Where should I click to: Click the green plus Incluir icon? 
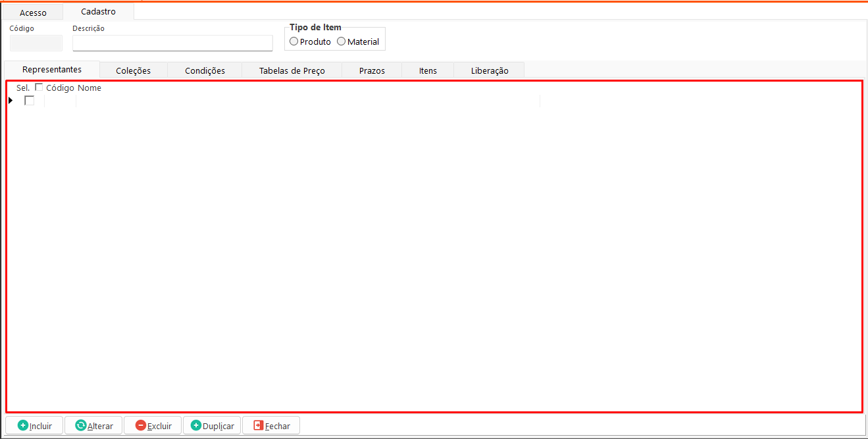pos(23,426)
